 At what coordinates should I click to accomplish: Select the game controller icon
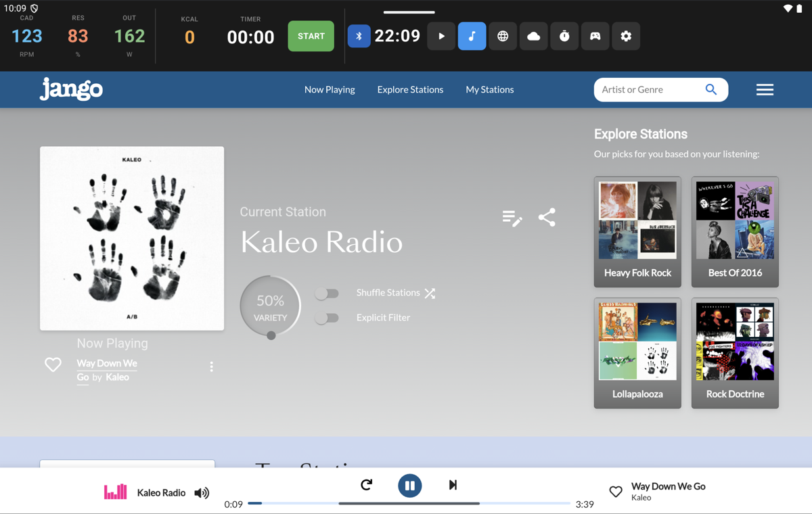(595, 36)
